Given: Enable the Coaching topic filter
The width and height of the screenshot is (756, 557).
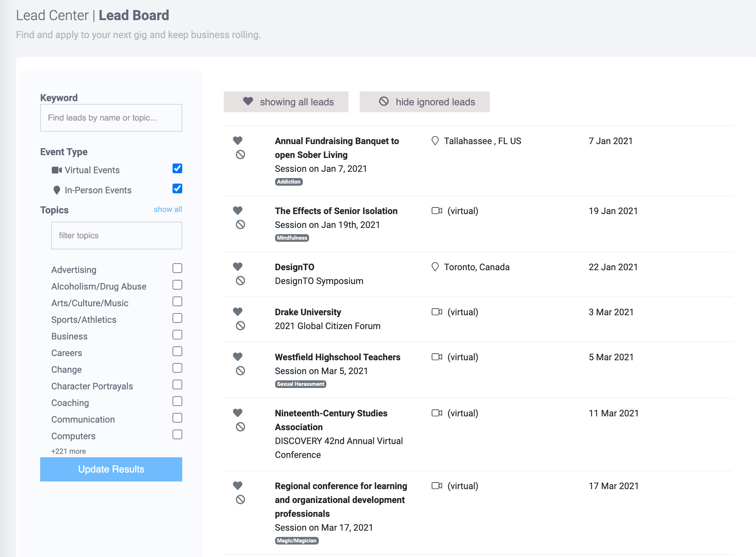Looking at the screenshot, I should tap(177, 401).
